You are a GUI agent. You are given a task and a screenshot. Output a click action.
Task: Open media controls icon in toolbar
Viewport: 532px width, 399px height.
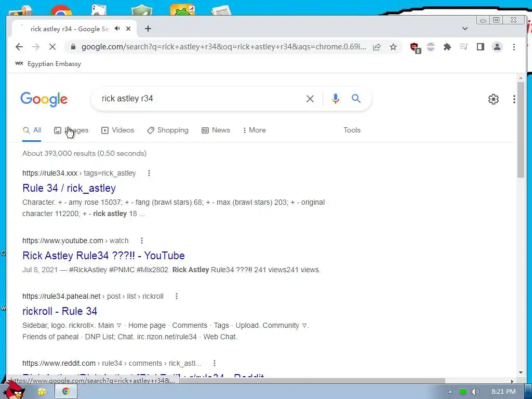click(464, 47)
